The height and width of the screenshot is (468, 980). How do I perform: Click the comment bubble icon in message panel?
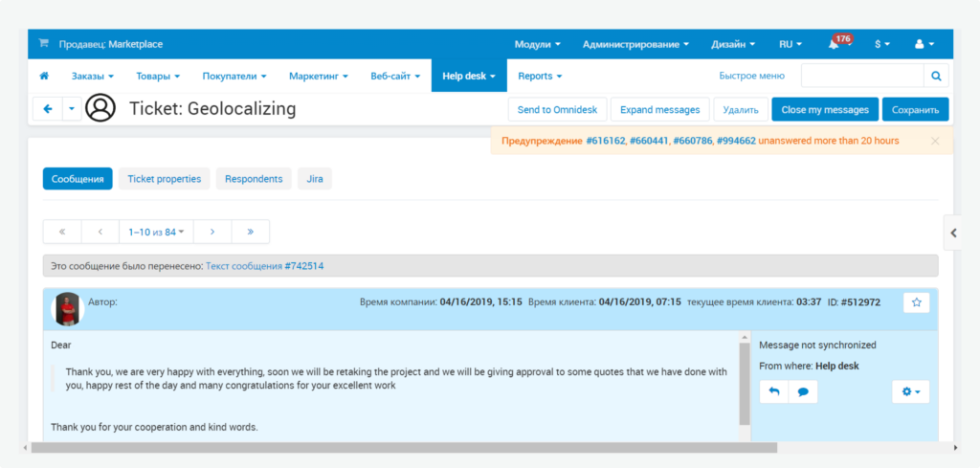pos(803,391)
